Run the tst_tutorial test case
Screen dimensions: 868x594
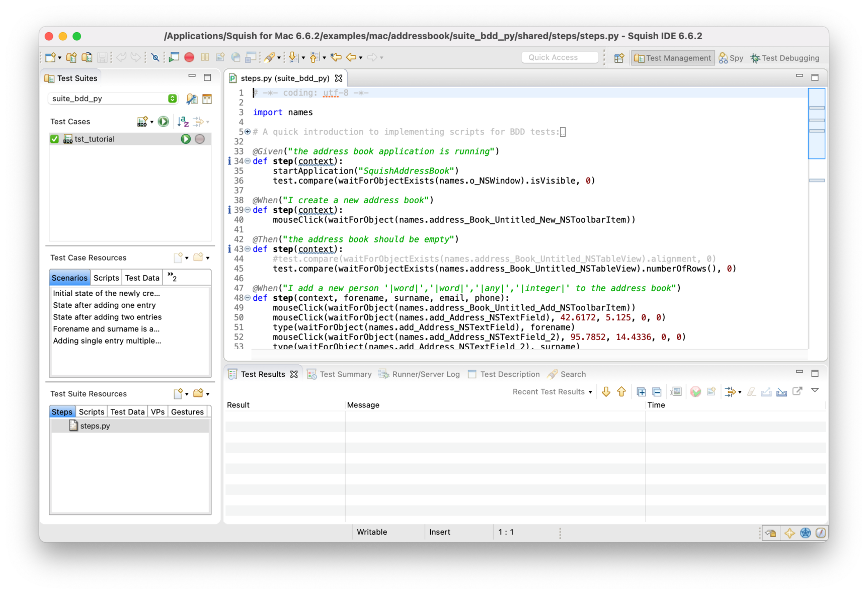(186, 139)
